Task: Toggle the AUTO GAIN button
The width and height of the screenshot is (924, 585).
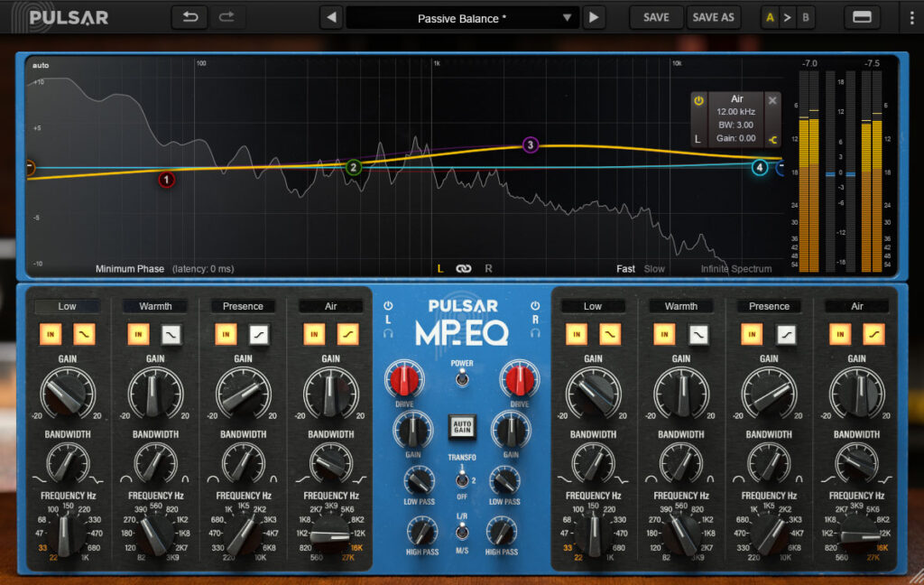Action: 462,425
